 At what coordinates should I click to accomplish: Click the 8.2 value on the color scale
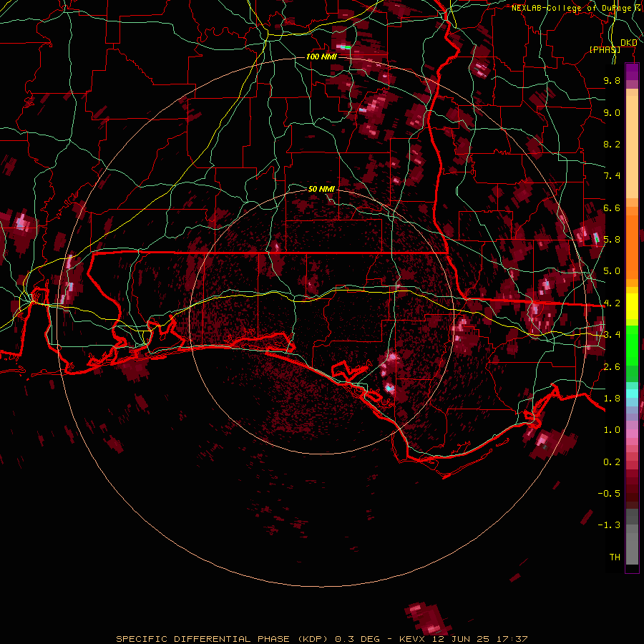tap(612, 144)
